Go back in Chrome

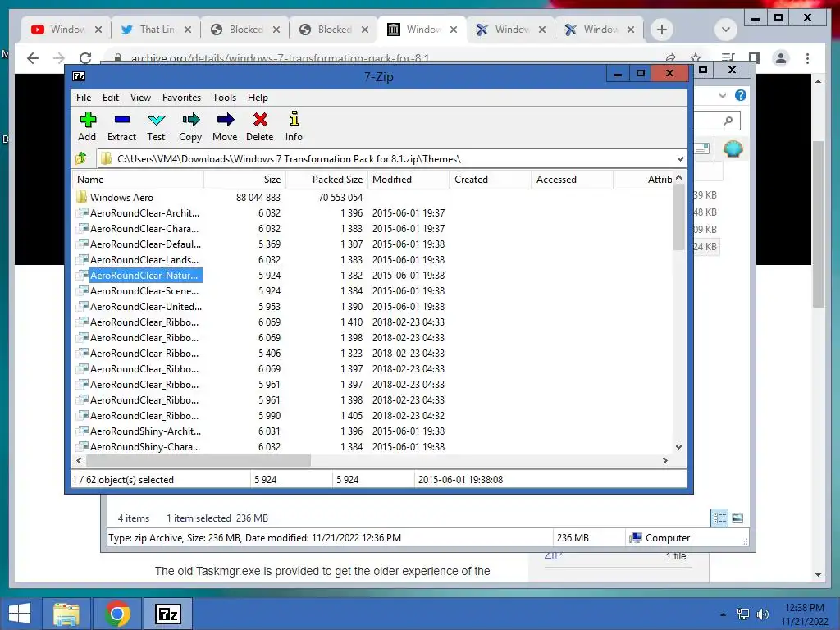coord(33,58)
